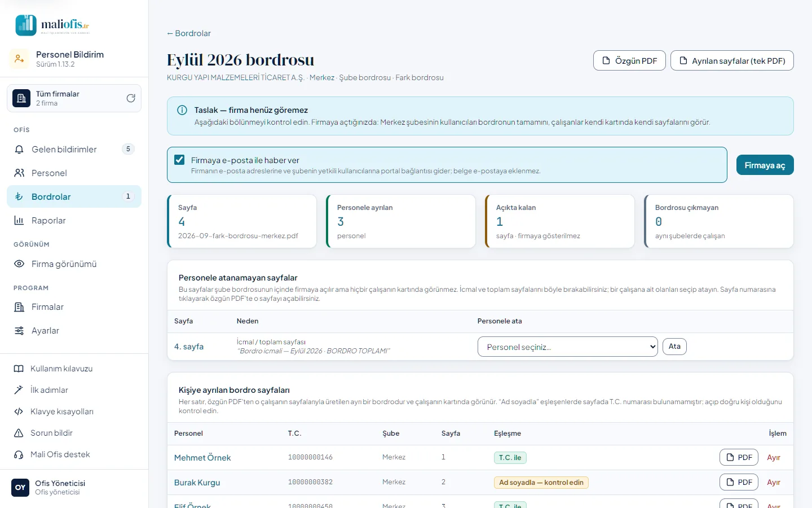The image size is (812, 508).
Task: Click the eye icon for Firma görünümü
Action: [x=19, y=264]
